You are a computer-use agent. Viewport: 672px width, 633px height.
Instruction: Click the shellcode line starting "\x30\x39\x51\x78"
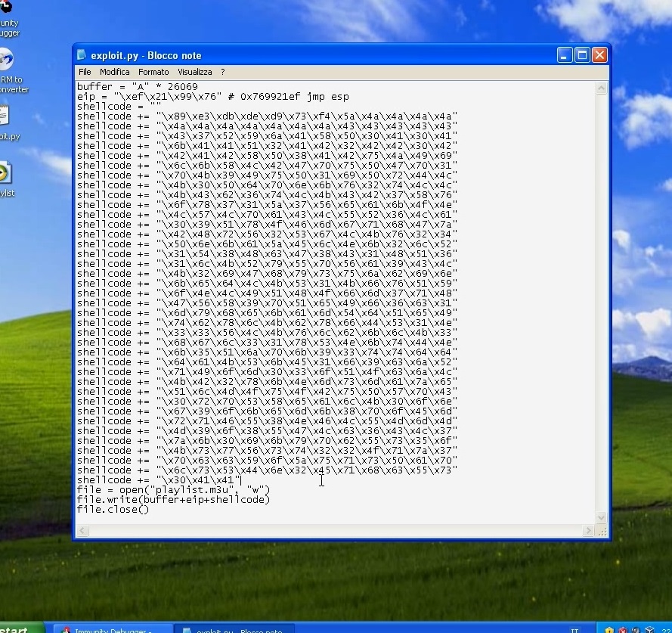click(x=267, y=225)
